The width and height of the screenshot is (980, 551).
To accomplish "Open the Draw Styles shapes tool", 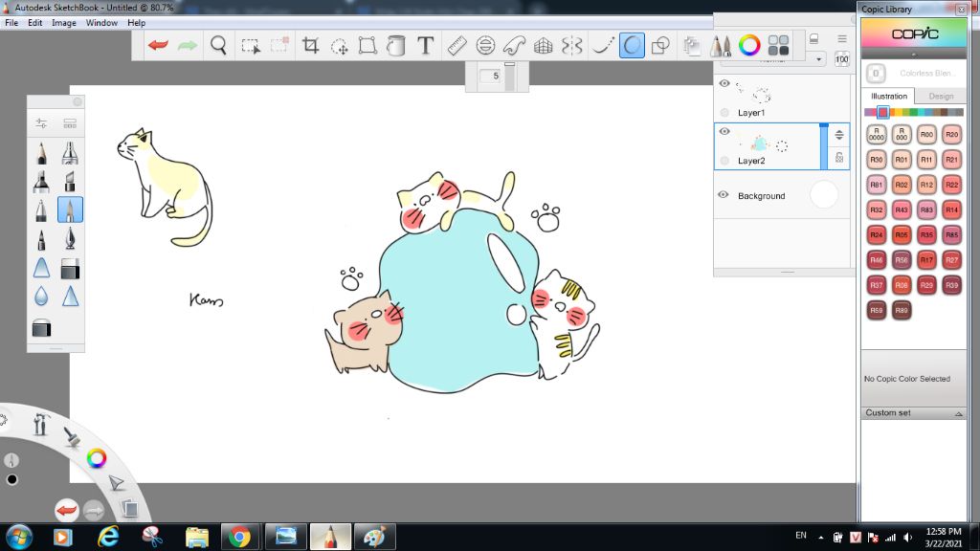I will click(x=660, y=45).
